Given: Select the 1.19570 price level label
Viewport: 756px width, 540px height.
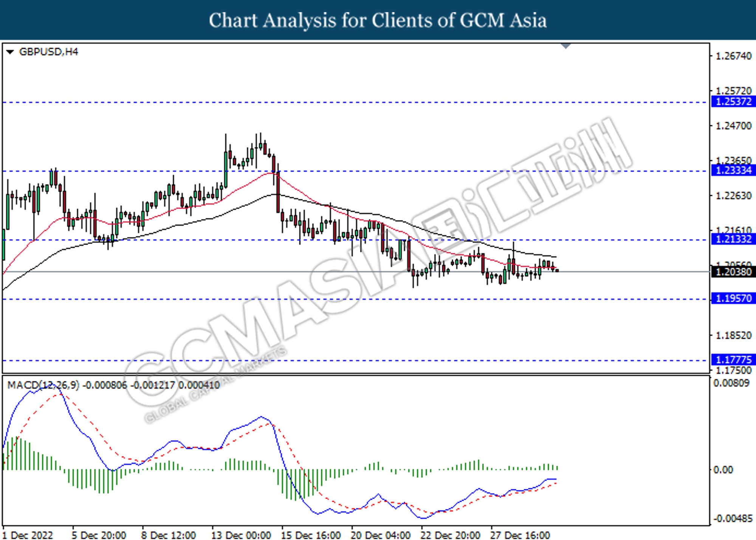Looking at the screenshot, I should [x=733, y=299].
